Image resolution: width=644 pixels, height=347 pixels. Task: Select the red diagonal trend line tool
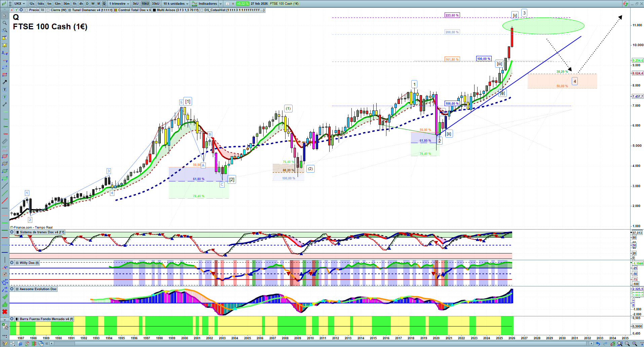pyautogui.click(x=5, y=201)
